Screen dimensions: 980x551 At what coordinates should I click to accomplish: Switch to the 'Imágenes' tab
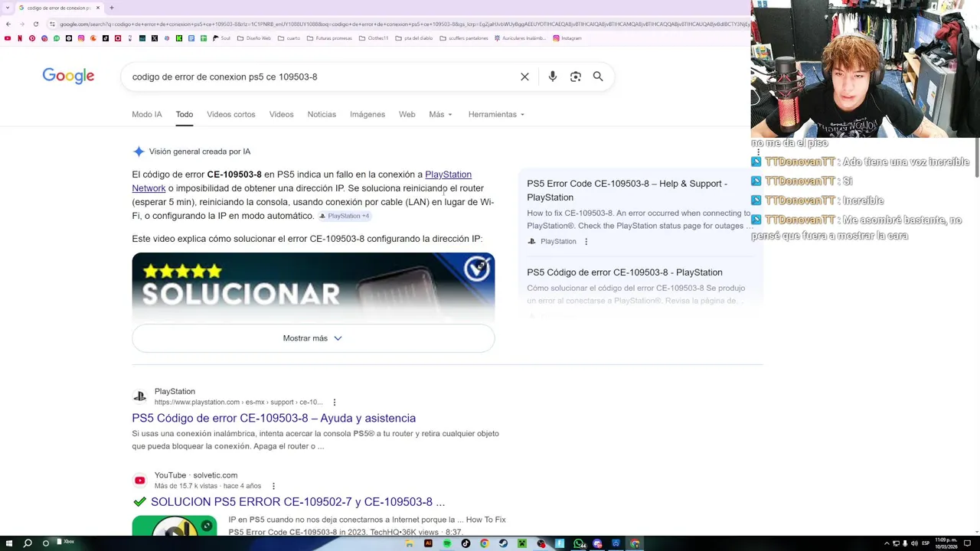(367, 115)
